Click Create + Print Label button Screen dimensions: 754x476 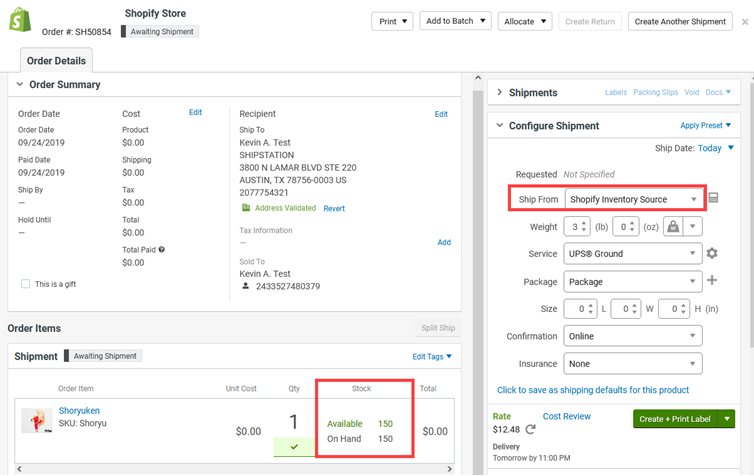(x=675, y=419)
